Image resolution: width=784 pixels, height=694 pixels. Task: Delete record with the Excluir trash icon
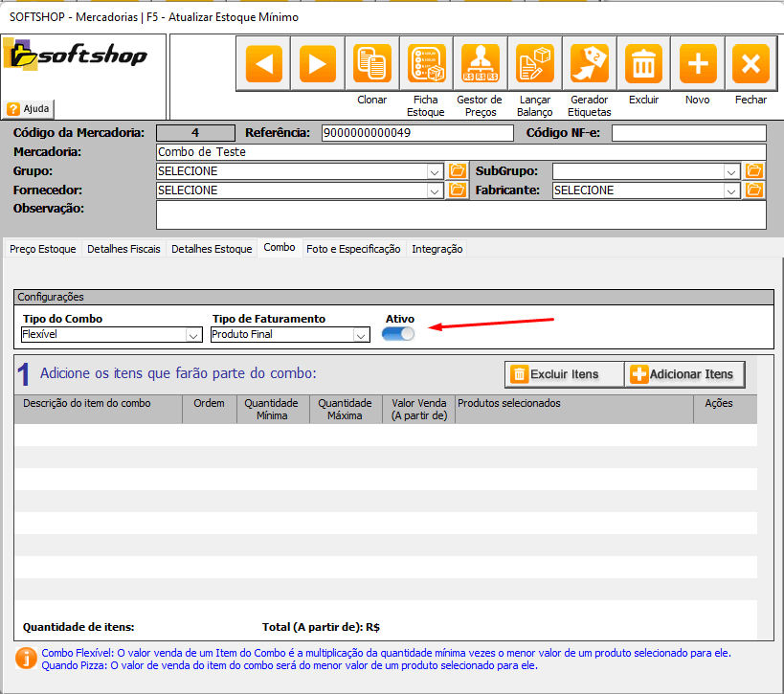coord(643,64)
